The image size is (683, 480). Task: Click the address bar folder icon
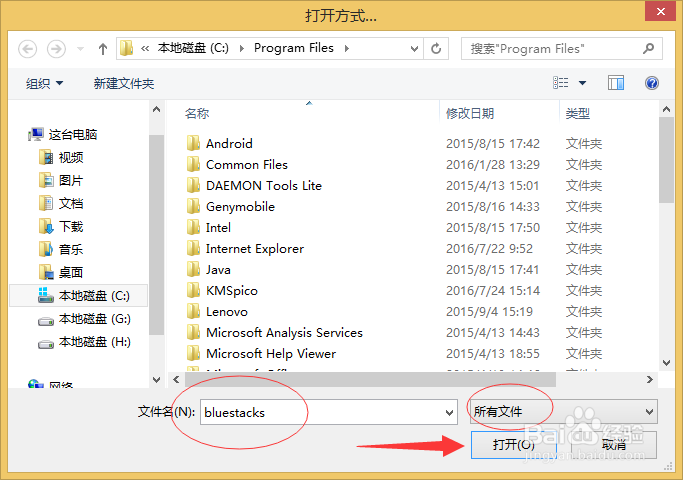coord(126,48)
